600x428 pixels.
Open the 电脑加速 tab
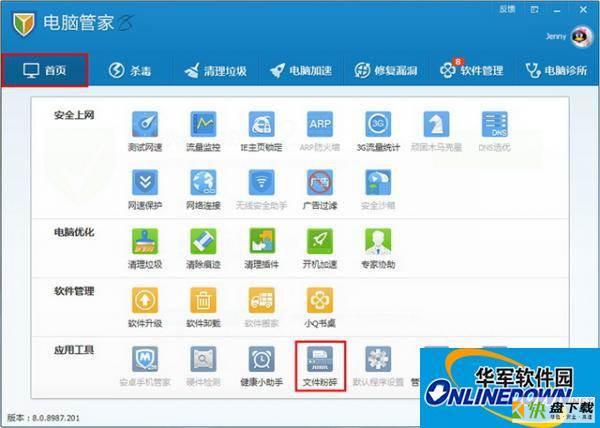point(301,71)
